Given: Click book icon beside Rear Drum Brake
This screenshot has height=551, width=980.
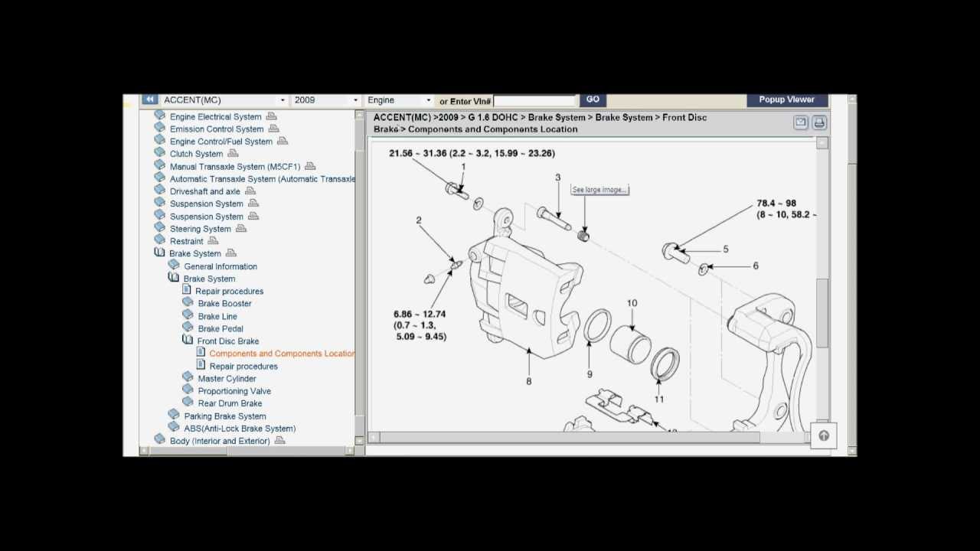Looking at the screenshot, I should 188,402.
